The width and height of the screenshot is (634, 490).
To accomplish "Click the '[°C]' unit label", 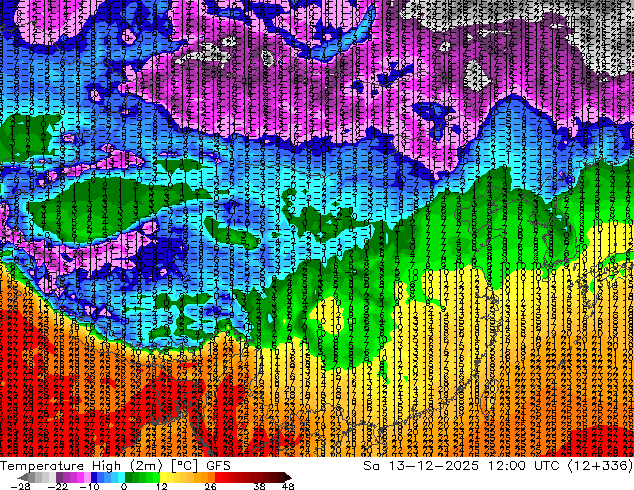I will (184, 466).
